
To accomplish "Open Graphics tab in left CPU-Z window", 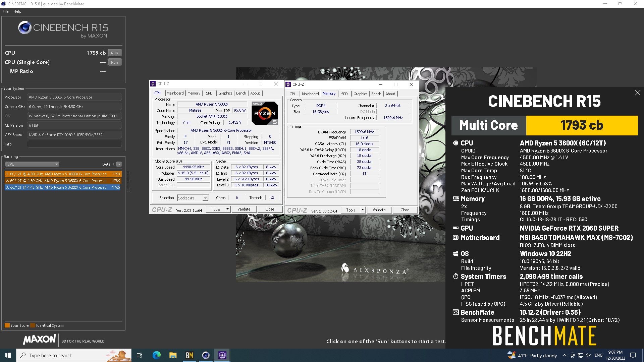I will 225,93.
